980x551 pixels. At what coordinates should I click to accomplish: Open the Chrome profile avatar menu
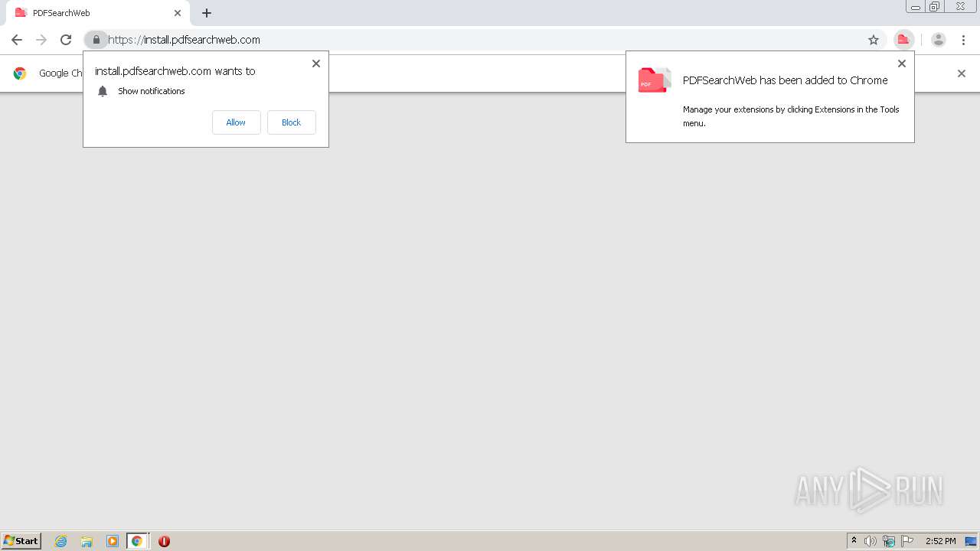(939, 40)
